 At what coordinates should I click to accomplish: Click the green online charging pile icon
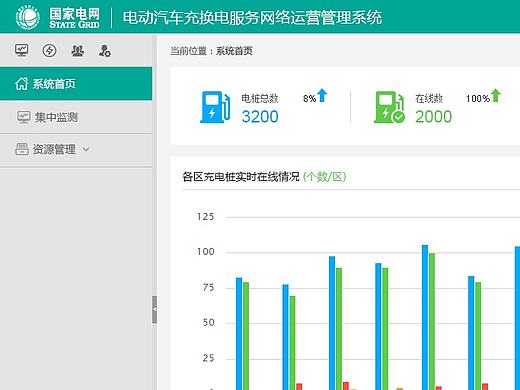point(389,107)
